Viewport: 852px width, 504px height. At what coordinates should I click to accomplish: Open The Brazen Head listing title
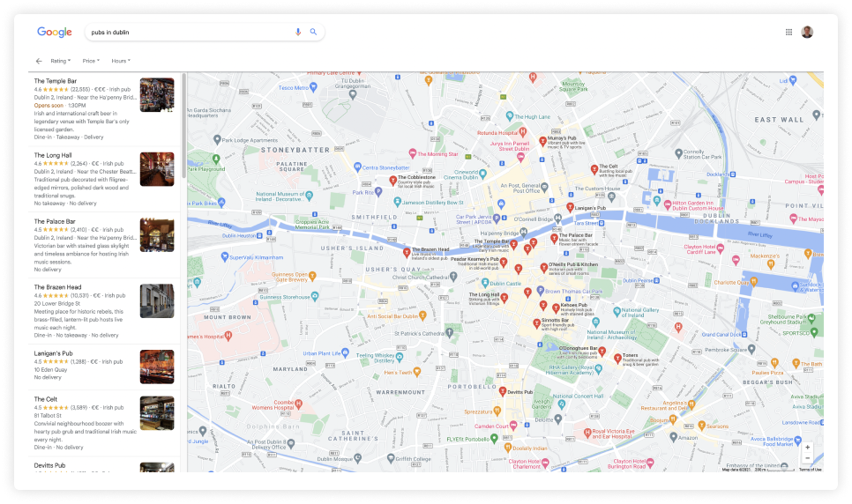pos(57,287)
